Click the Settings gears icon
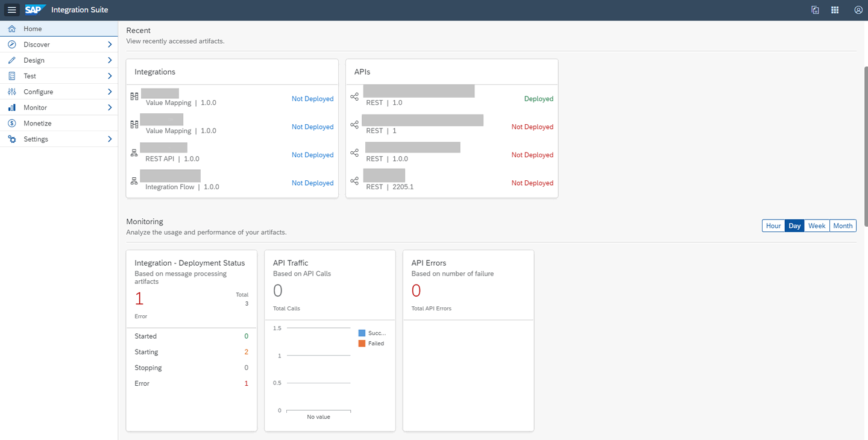This screenshot has width=868, height=440. click(x=12, y=139)
